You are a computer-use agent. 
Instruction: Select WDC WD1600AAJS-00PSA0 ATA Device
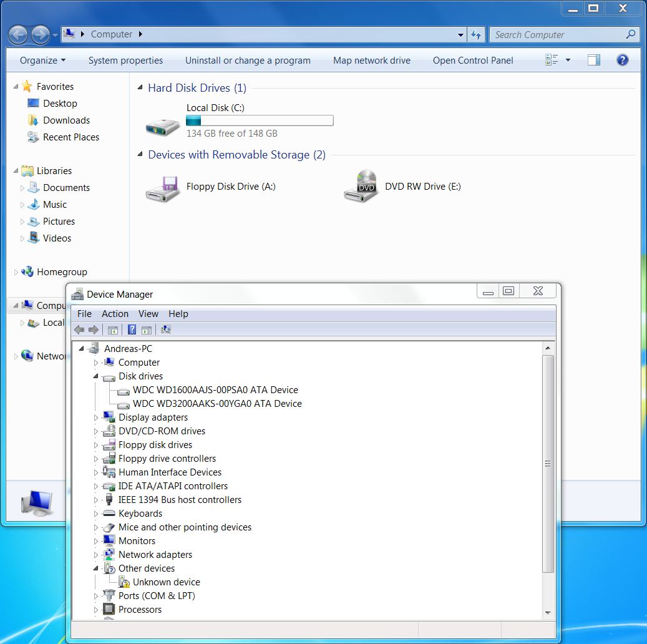point(215,389)
